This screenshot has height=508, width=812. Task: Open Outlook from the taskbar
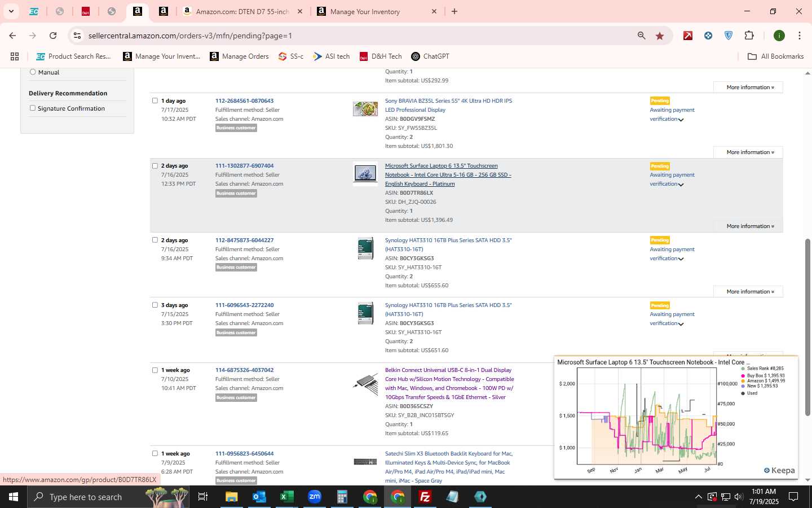coord(259,497)
